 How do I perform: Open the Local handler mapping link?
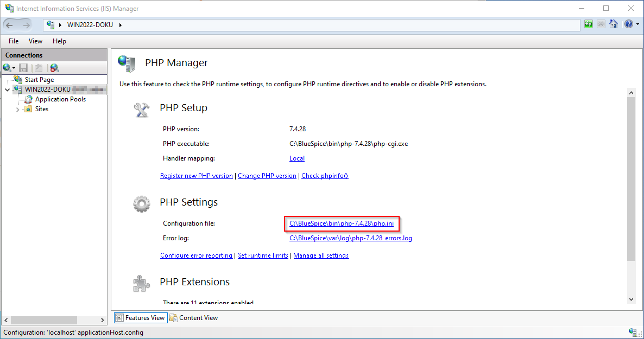[297, 158]
